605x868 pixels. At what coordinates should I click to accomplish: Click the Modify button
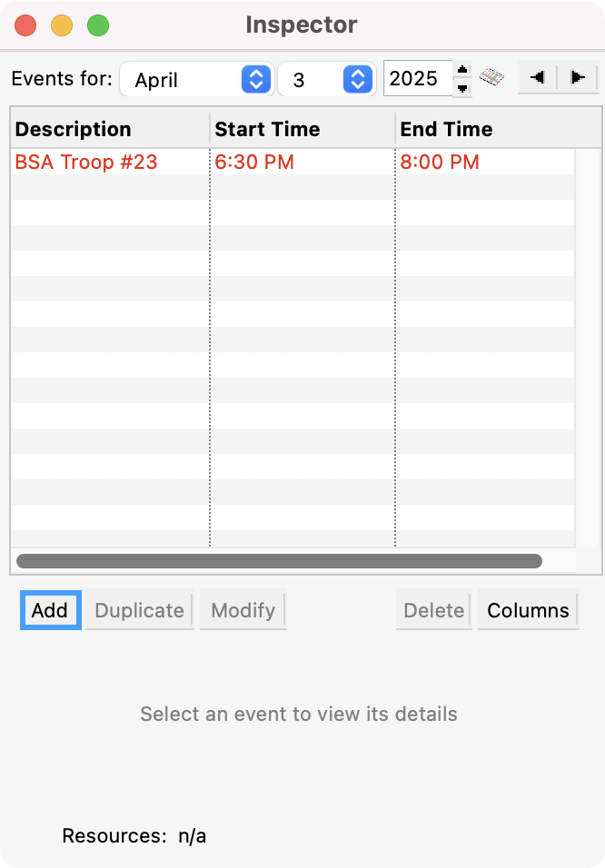[243, 610]
